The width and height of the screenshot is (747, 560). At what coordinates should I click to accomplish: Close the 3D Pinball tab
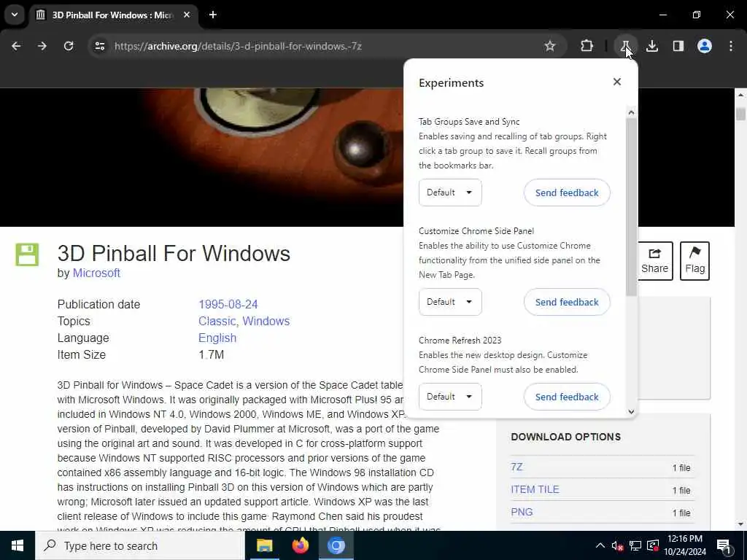click(x=187, y=15)
